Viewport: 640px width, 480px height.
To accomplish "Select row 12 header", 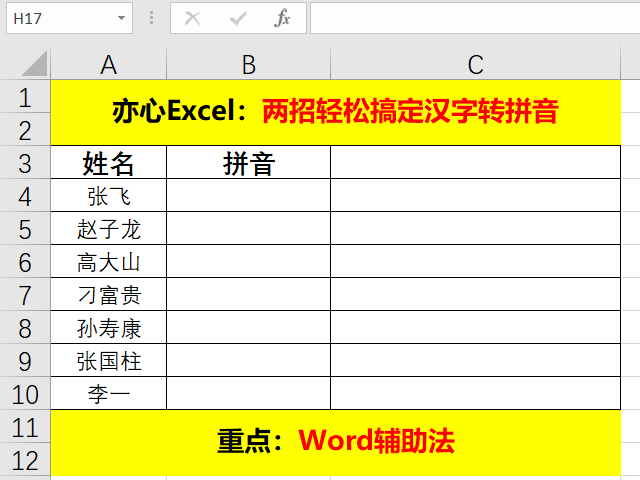I will 25,460.
